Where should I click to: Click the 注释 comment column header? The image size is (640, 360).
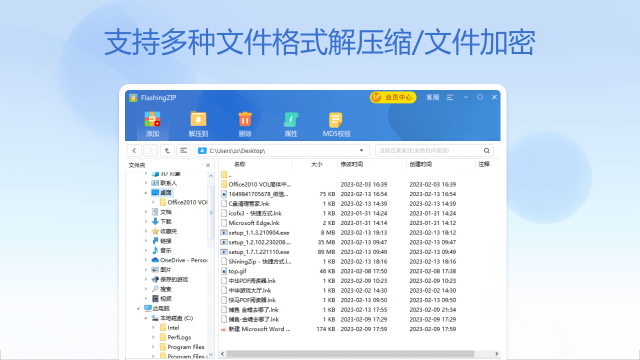484,164
